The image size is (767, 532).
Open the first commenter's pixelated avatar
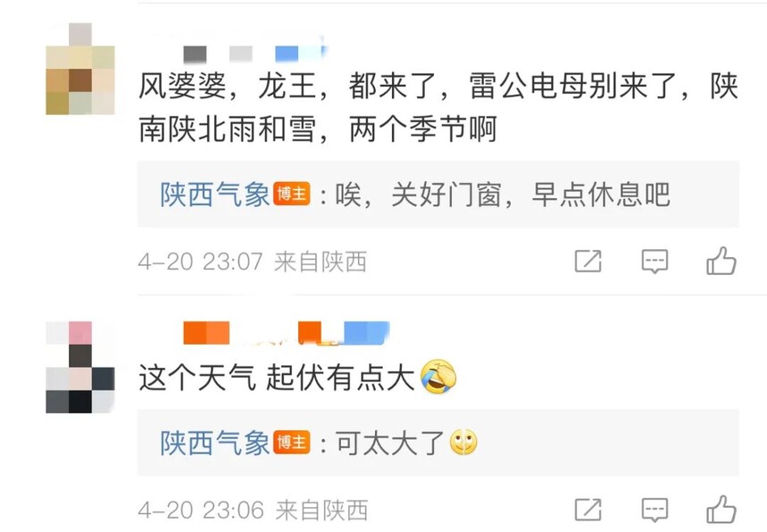click(x=80, y=69)
